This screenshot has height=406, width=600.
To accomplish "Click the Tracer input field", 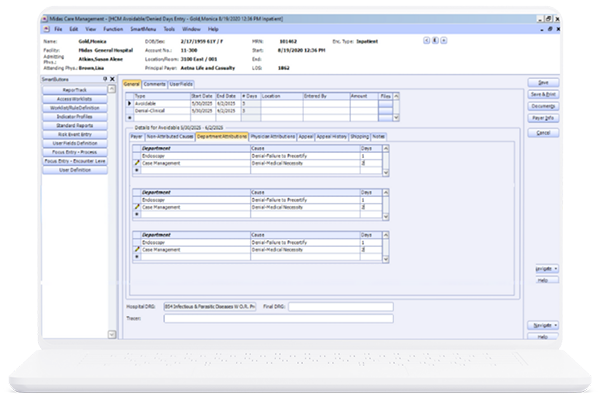I will (278, 318).
